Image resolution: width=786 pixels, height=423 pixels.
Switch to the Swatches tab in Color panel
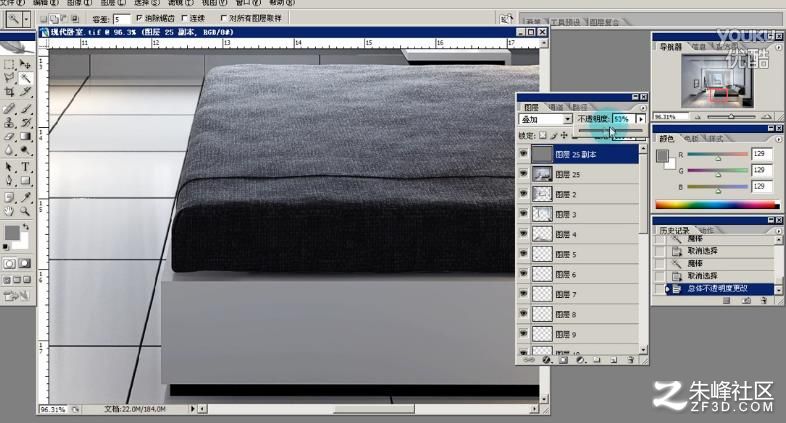(x=691, y=139)
